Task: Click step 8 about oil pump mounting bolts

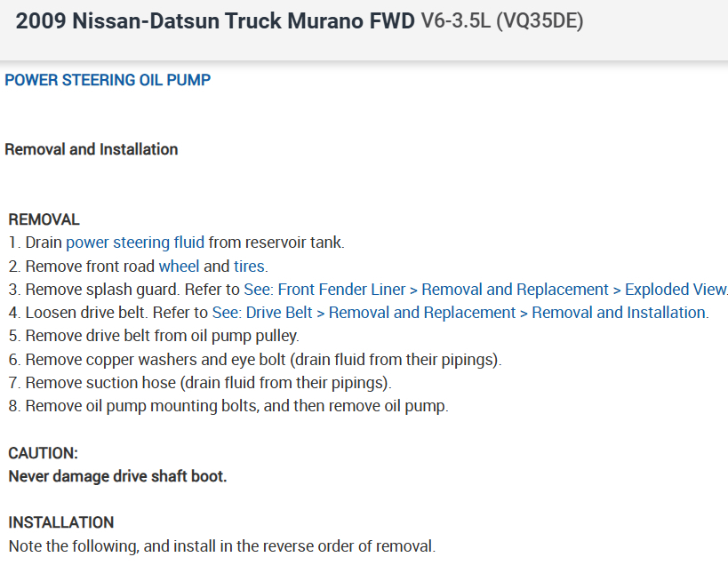Action: coord(236,406)
